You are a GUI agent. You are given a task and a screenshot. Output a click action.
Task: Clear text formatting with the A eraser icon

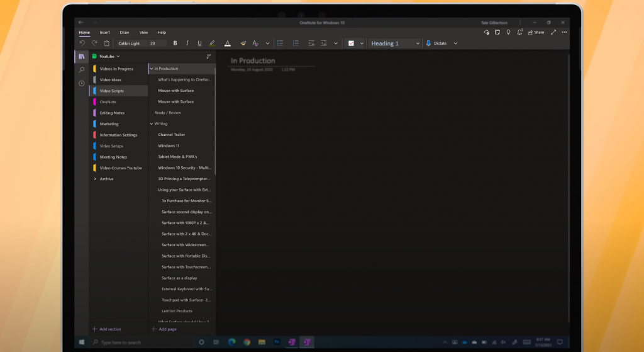[x=255, y=43]
